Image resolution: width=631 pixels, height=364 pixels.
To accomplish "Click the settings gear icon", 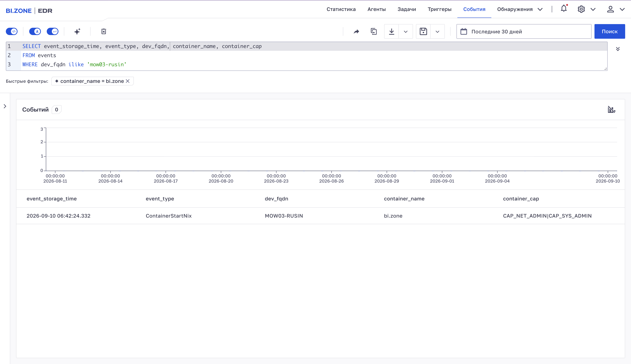I will coord(581,9).
